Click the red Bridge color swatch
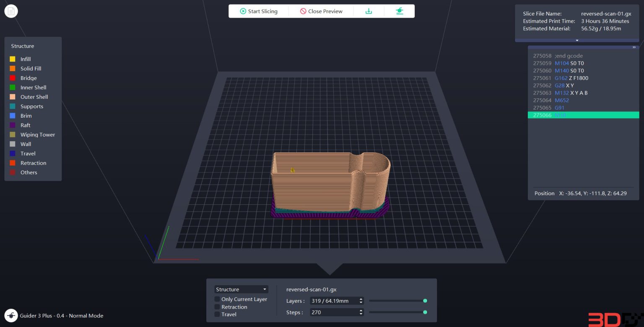This screenshot has height=327, width=644. tap(13, 78)
